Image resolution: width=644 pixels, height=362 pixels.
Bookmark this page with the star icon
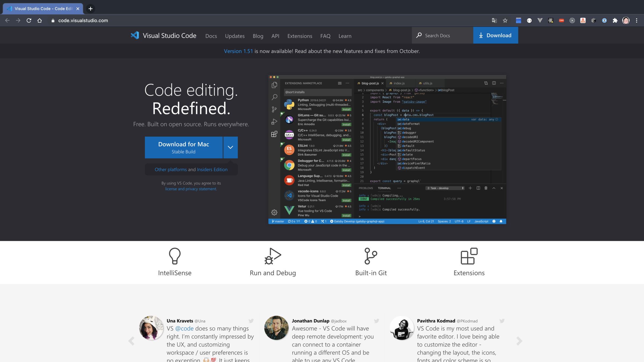click(505, 21)
